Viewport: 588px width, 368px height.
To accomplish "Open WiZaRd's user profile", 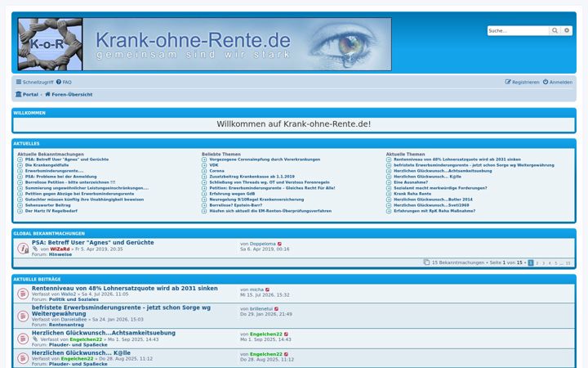I will tap(60, 249).
